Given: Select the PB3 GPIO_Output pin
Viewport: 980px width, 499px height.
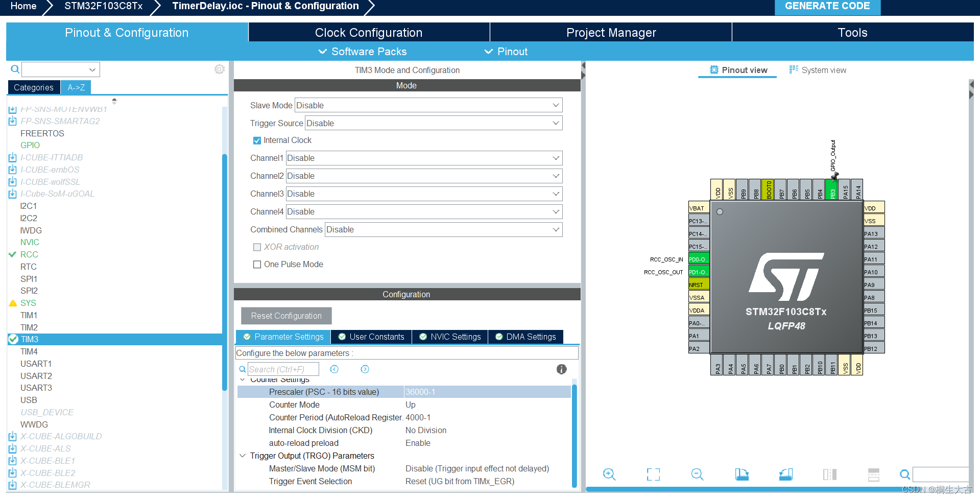Looking at the screenshot, I should (x=832, y=189).
